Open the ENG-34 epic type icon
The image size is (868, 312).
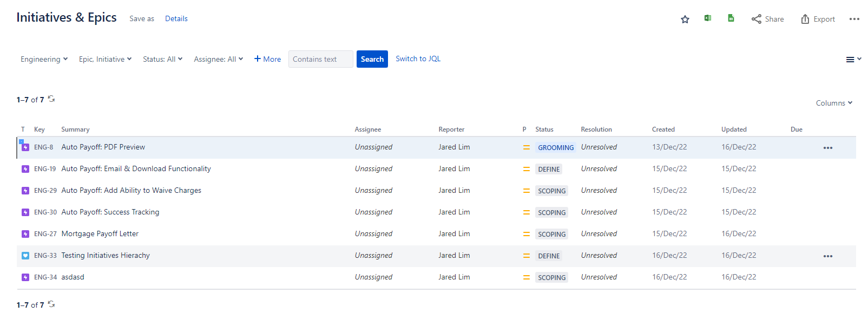pyautogui.click(x=25, y=277)
